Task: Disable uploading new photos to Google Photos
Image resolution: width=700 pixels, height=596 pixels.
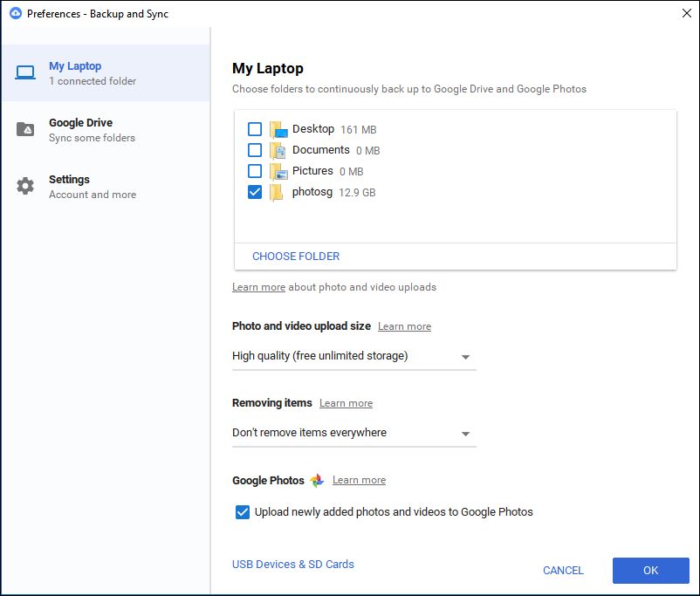Action: (x=243, y=512)
